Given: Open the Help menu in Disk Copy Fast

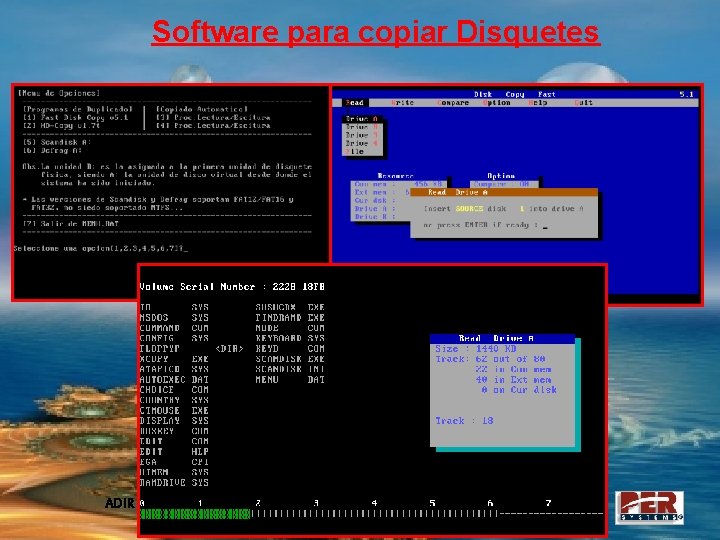Looking at the screenshot, I should point(538,103).
